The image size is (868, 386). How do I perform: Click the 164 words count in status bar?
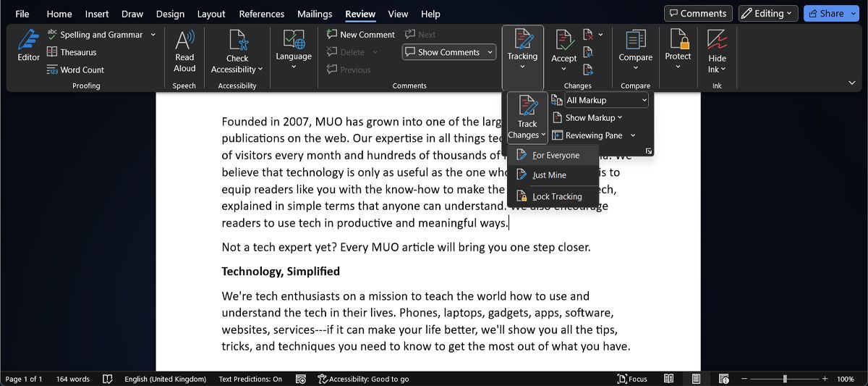[73, 379]
